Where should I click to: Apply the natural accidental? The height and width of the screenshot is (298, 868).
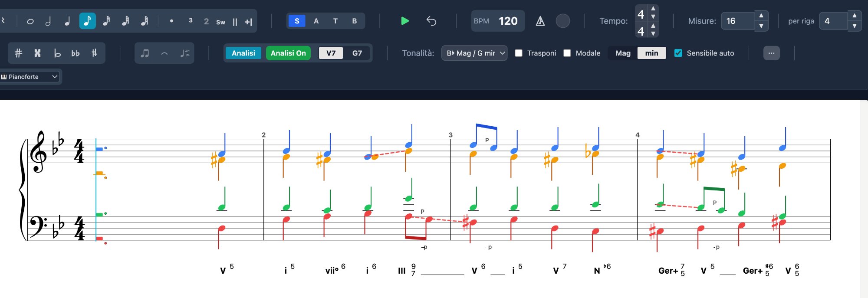pyautogui.click(x=94, y=53)
